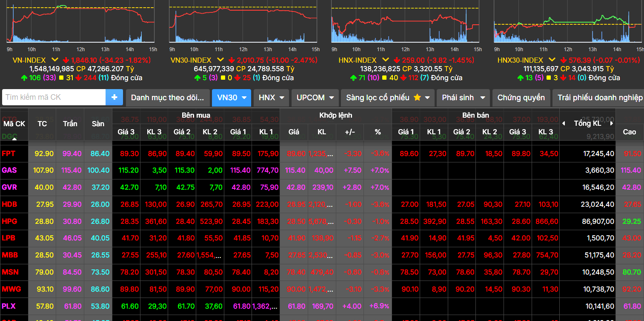
Task: Expand the UPCOM dropdown menu
Action: tap(315, 98)
